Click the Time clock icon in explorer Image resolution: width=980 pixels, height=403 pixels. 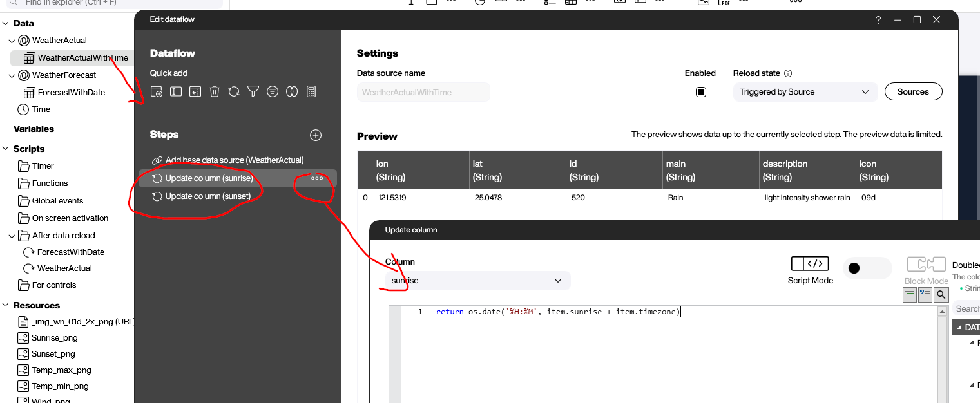coord(23,109)
